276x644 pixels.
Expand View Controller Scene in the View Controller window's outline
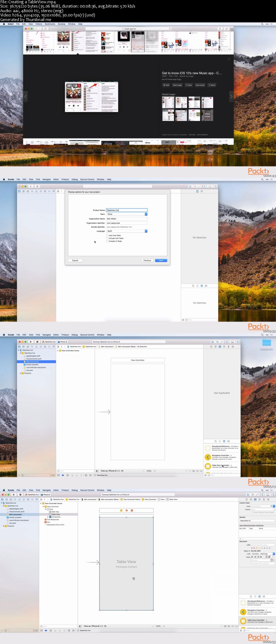point(58,351)
